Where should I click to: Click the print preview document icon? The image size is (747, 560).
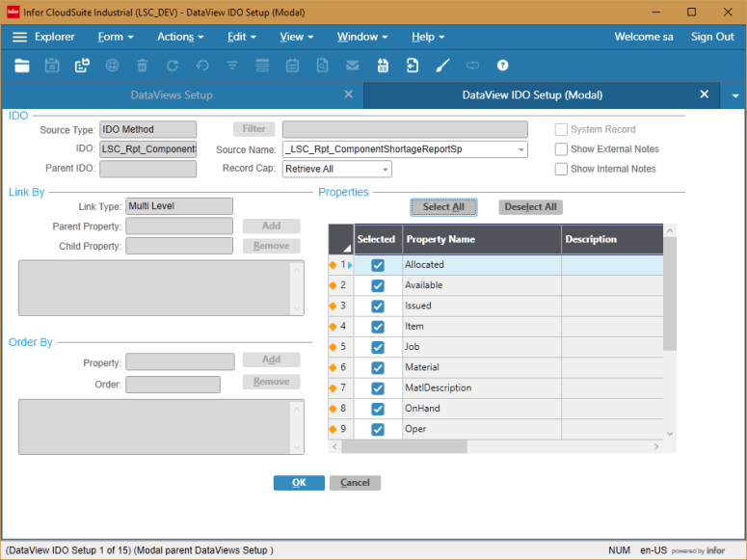(x=323, y=66)
